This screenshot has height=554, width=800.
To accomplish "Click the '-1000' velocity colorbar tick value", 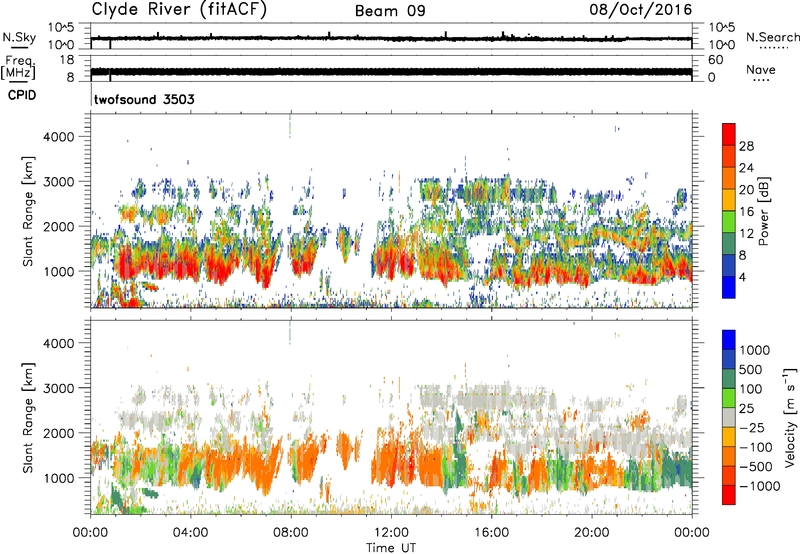I will click(x=759, y=486).
